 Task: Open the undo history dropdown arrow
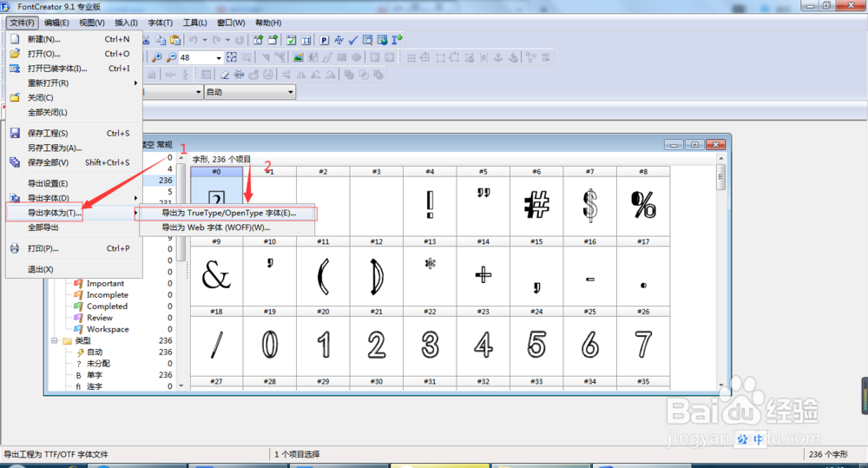[x=204, y=40]
